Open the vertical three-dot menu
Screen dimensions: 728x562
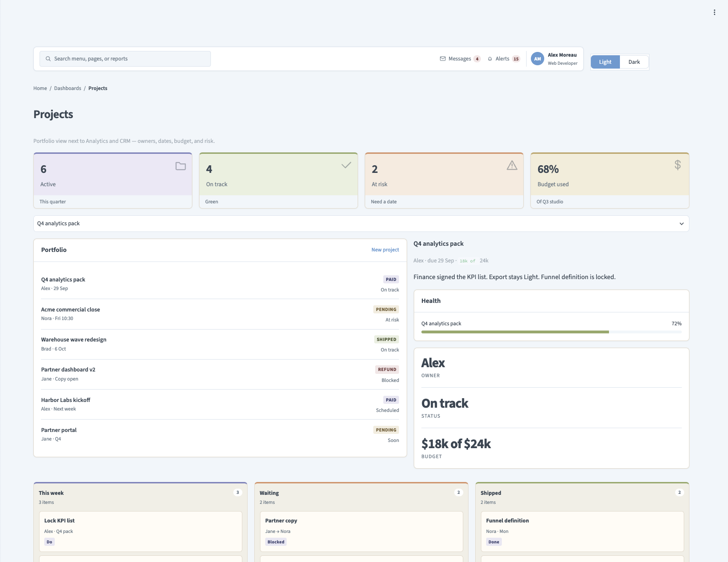[x=714, y=12]
